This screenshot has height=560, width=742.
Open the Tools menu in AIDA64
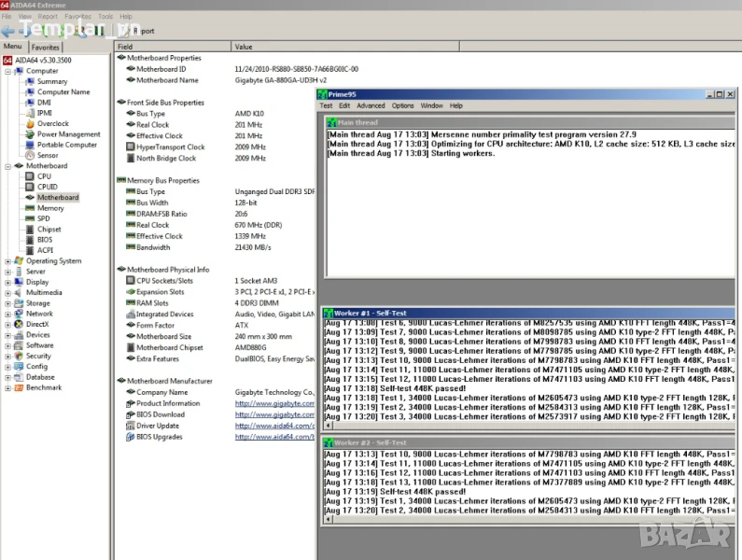click(x=105, y=17)
